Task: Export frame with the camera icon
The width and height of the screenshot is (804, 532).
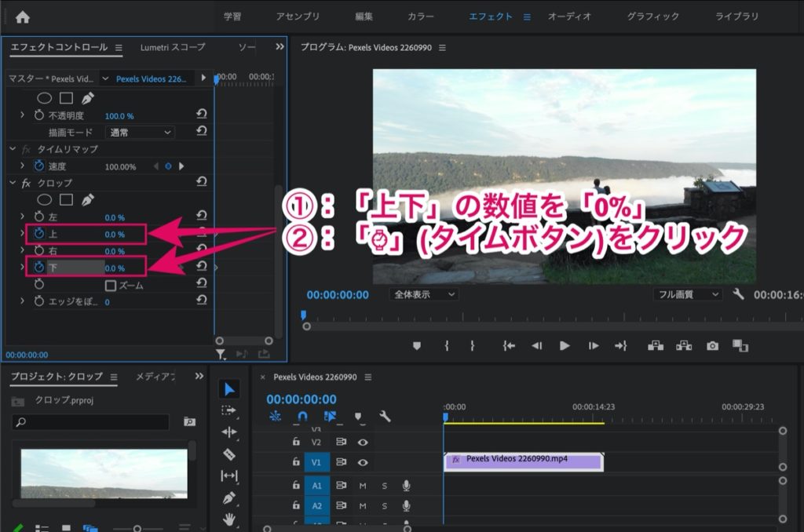Action: (712, 346)
